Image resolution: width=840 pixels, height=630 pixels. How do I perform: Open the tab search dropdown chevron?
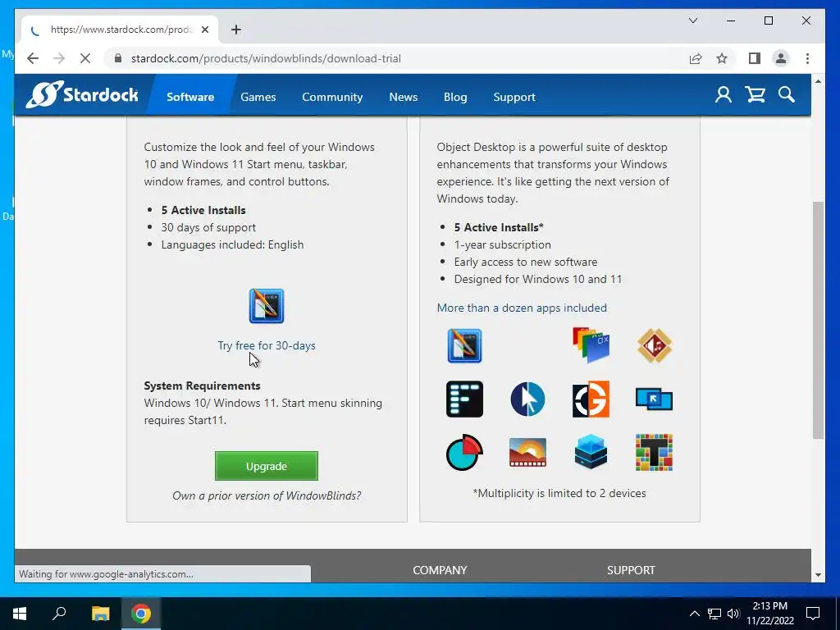point(693,21)
